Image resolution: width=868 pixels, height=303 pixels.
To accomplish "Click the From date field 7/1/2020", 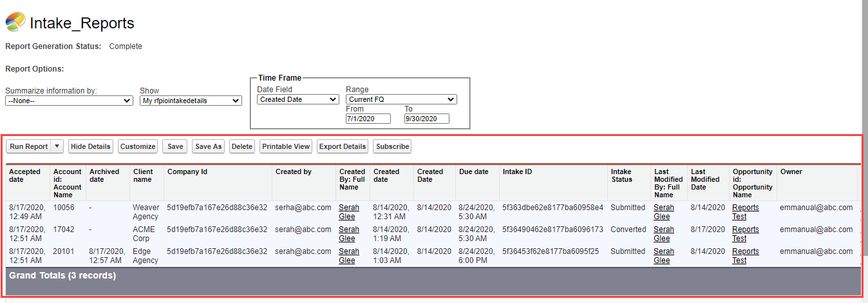I will 368,119.
